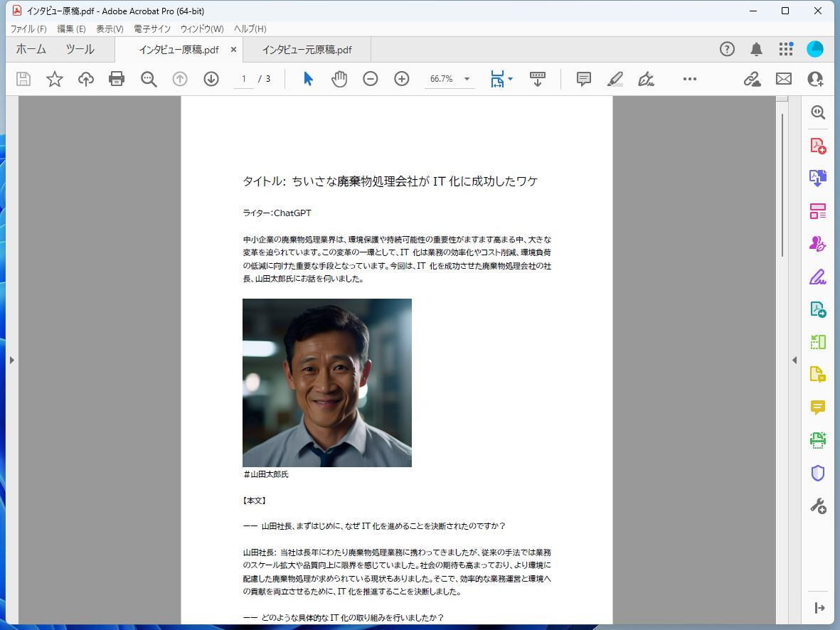This screenshot has width=840, height=630.
Task: Open the share link tool
Action: (752, 79)
